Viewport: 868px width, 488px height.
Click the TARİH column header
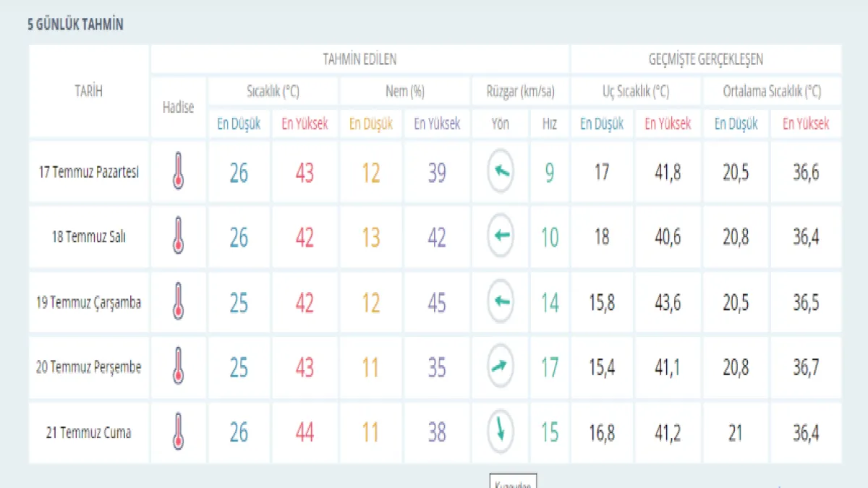coord(89,91)
